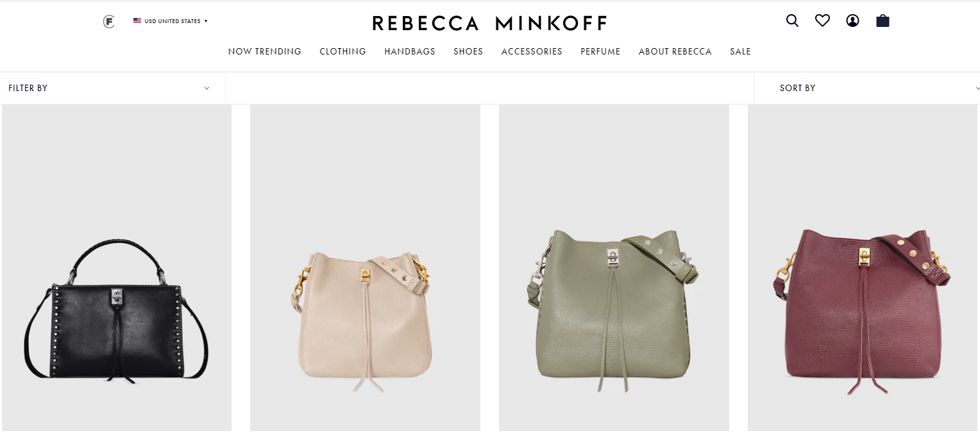Open the shopping bag icon
This screenshot has height=433, width=980.
[x=883, y=21]
